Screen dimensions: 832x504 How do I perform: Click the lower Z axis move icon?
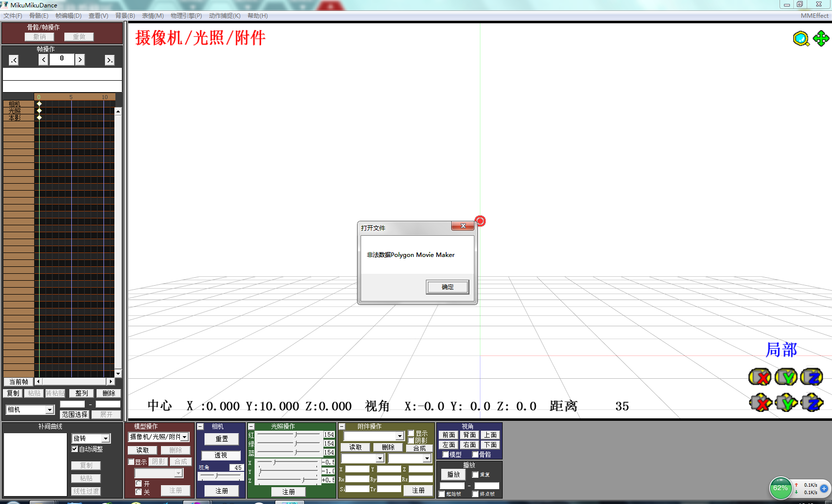812,403
